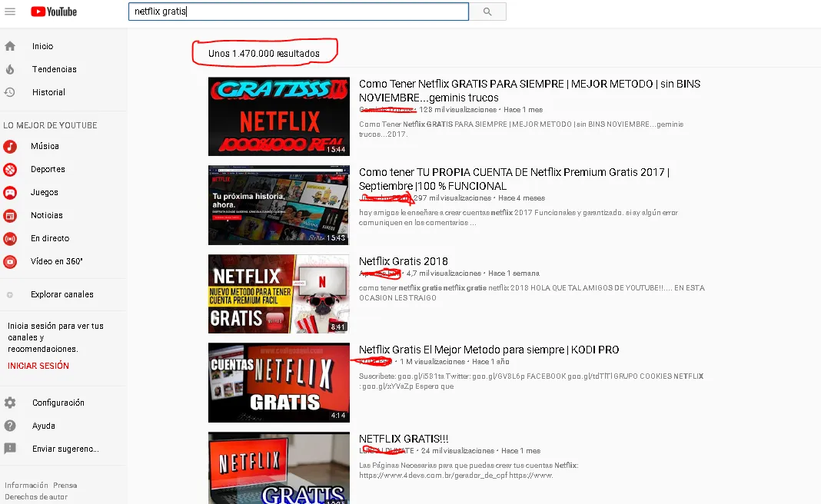The height and width of the screenshot is (504, 821).
Task: Open the hamburger guide menu
Action: (10, 12)
